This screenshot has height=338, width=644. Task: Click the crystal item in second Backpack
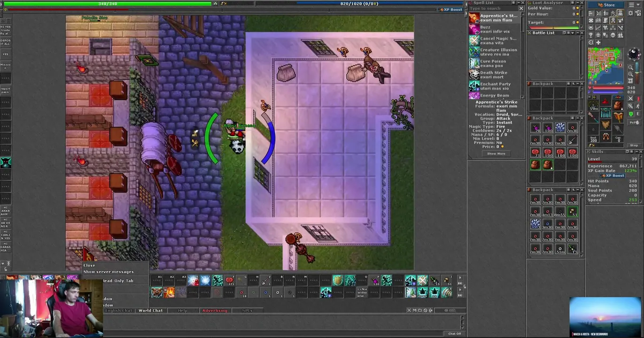point(560,128)
